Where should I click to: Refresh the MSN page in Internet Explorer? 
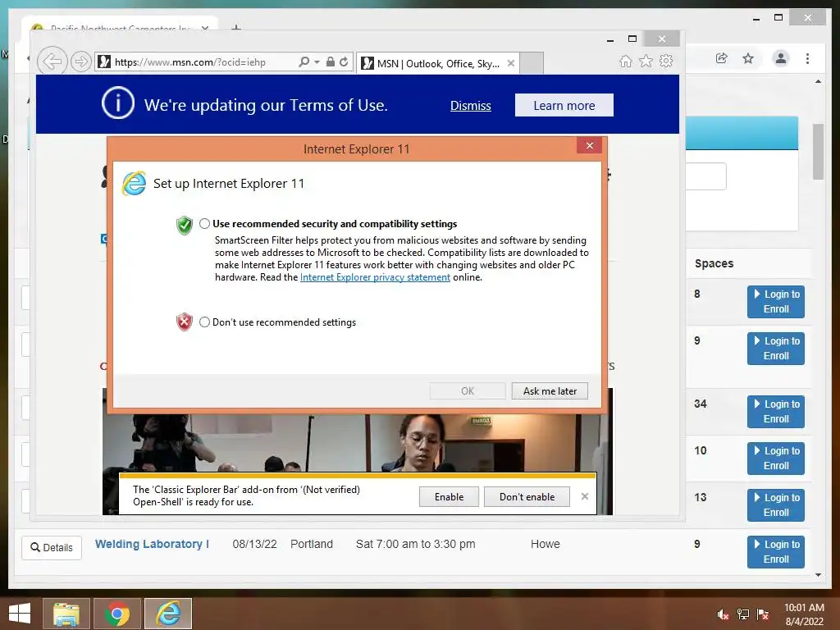[x=344, y=62]
